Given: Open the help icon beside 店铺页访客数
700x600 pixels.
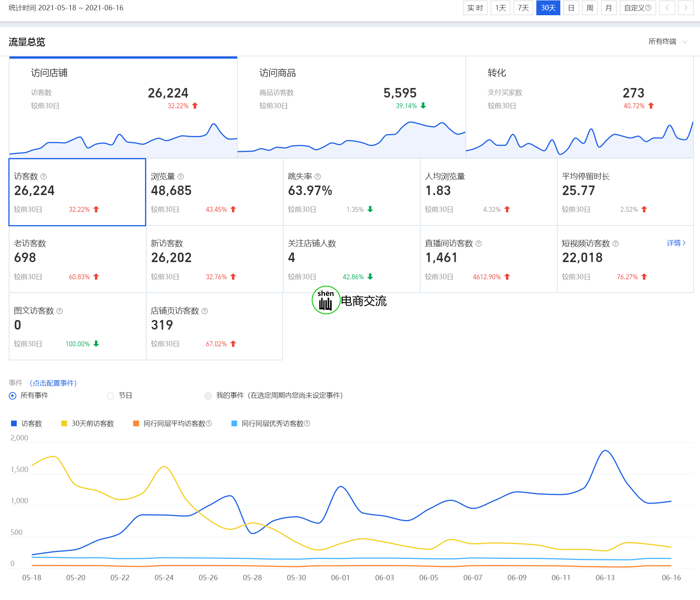Looking at the screenshot, I should [205, 311].
